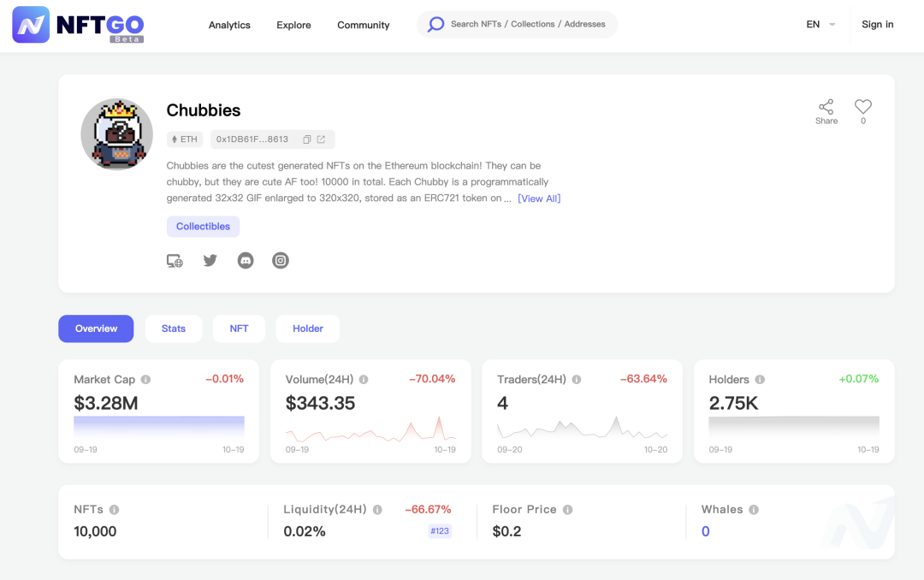Open the EN language dropdown
This screenshot has height=580, width=924.
820,25
